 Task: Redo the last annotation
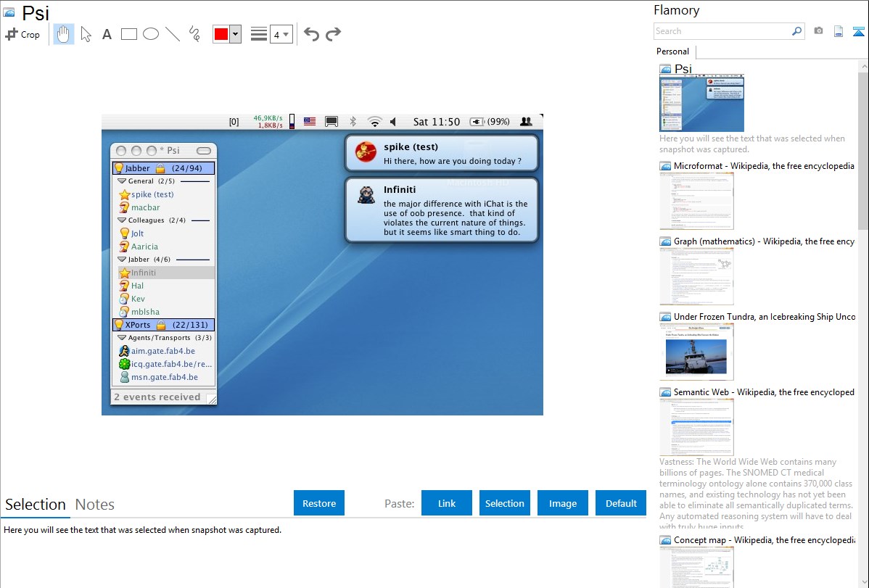[333, 34]
